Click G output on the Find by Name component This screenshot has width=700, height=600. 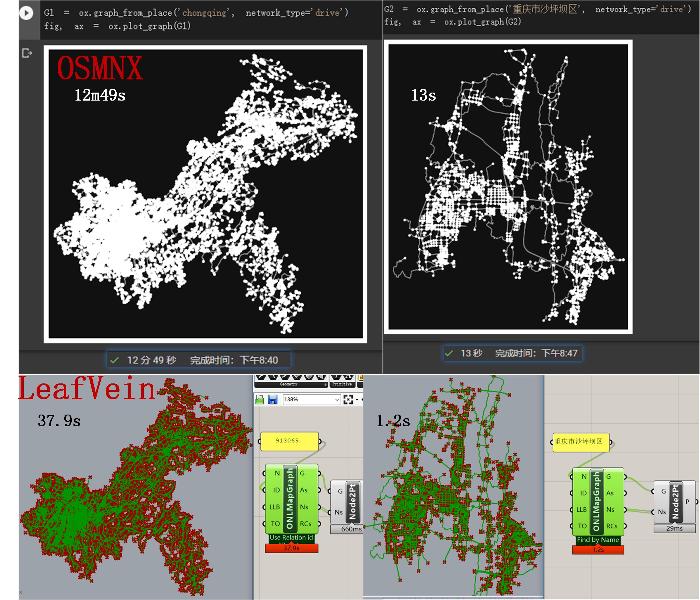click(x=609, y=477)
